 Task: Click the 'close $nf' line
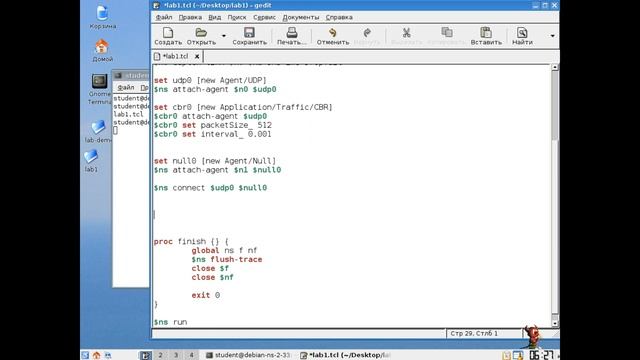[212, 278]
